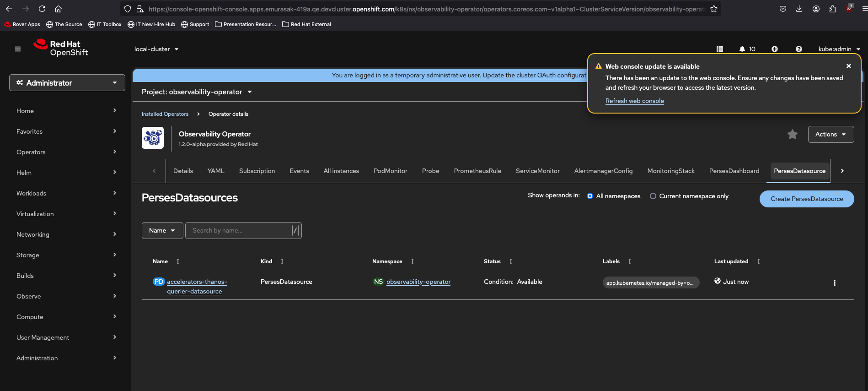Switch to the Details tab
868x391 pixels.
coord(183,171)
